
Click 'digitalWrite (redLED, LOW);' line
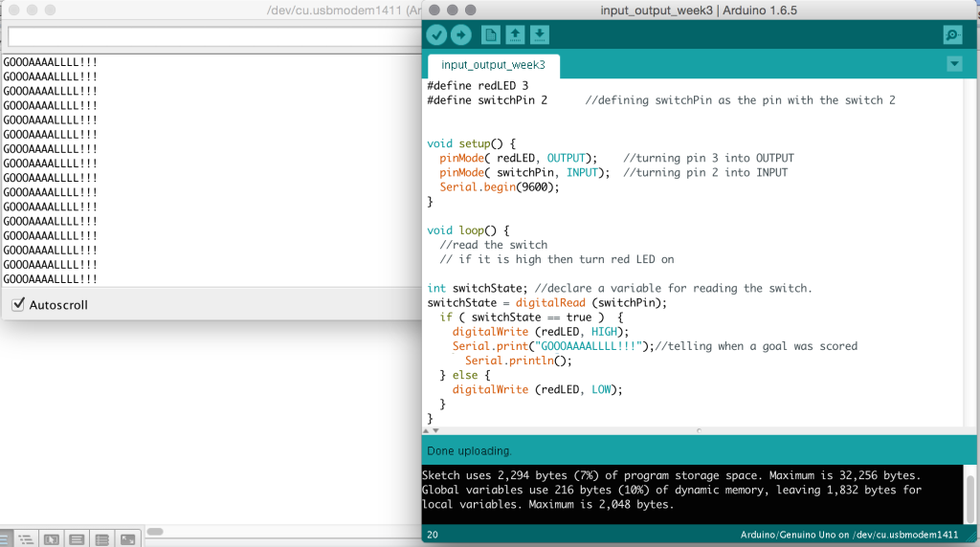(x=538, y=389)
